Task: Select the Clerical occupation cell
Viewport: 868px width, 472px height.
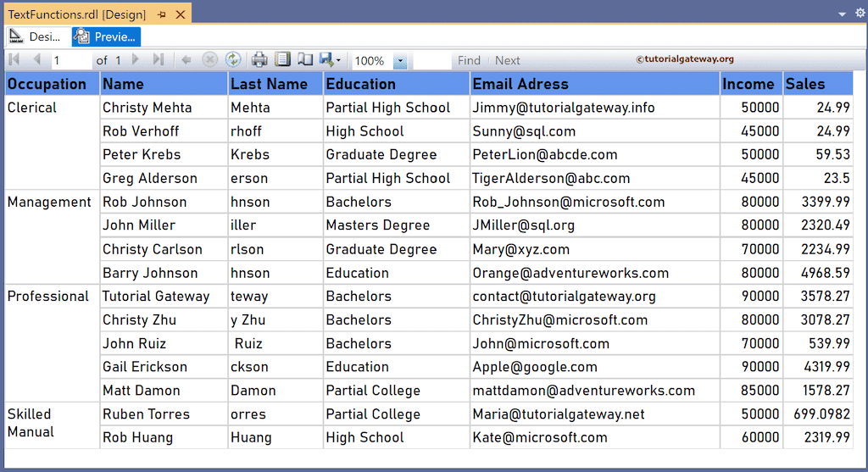Action: coord(52,142)
